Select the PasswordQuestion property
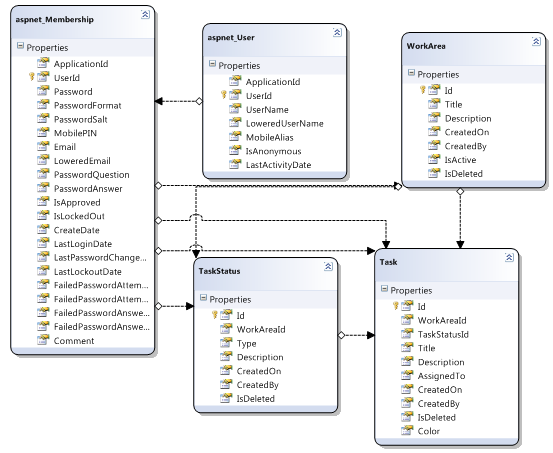The height and width of the screenshot is (453, 553). click(91, 175)
